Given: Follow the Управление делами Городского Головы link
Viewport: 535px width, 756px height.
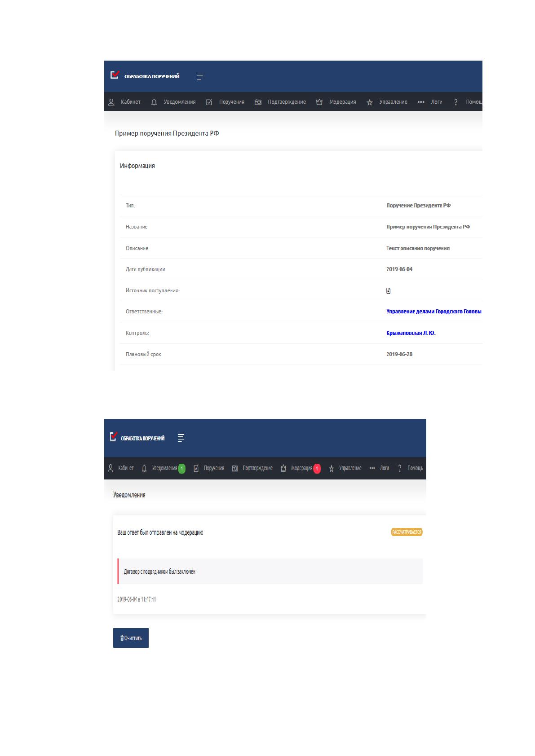Looking at the screenshot, I should (434, 312).
